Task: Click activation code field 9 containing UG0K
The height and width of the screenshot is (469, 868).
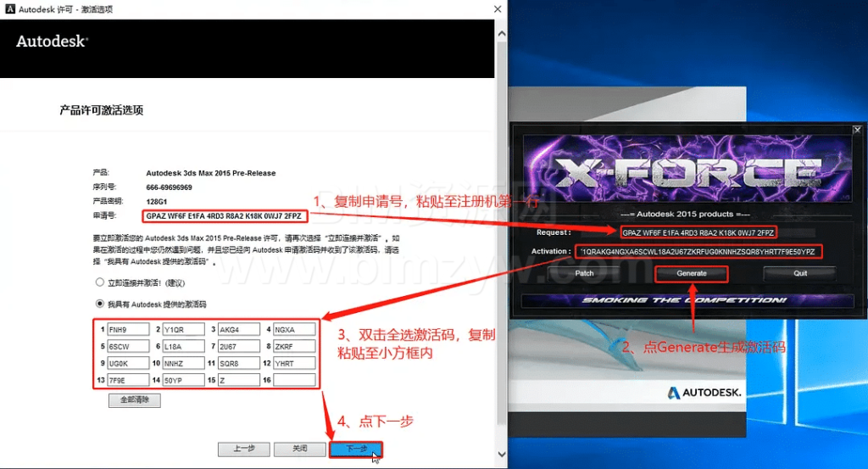Action: 128,363
